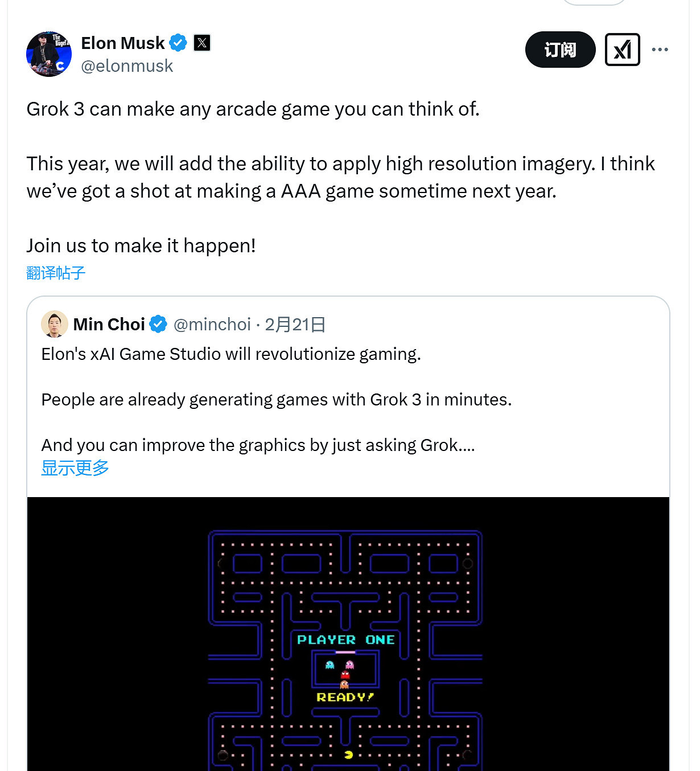Screen dimensions: 700x771
Task: Open the post options ellipsis menu
Action: tap(660, 50)
